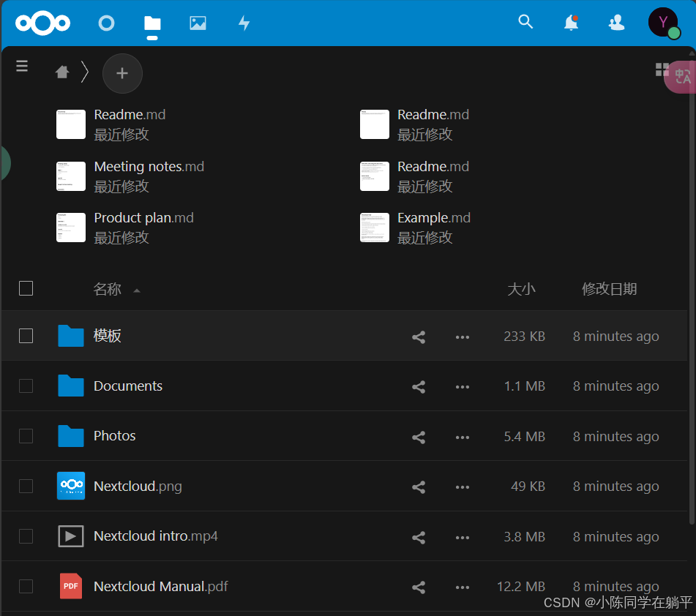Open the Documents folder
This screenshot has width=696, height=616.
tap(128, 386)
